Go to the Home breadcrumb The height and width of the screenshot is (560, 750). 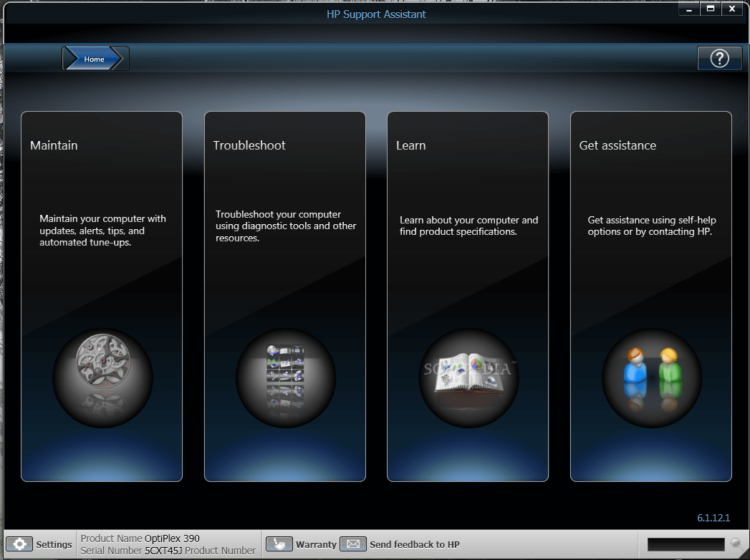click(95, 59)
